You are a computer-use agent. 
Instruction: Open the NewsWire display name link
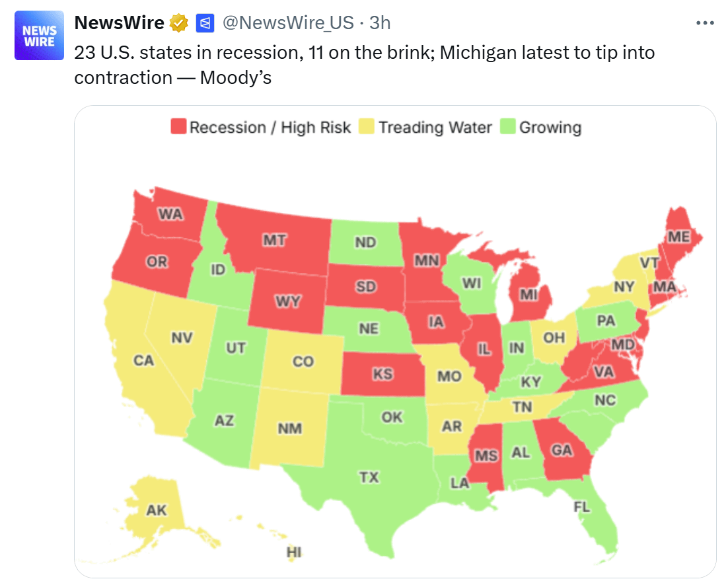(x=119, y=23)
